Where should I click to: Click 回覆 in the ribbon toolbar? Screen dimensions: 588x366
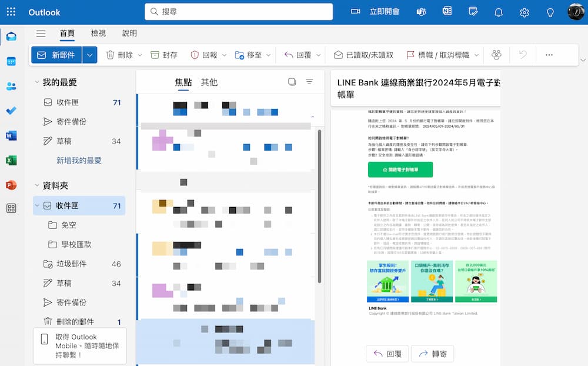[298, 55]
